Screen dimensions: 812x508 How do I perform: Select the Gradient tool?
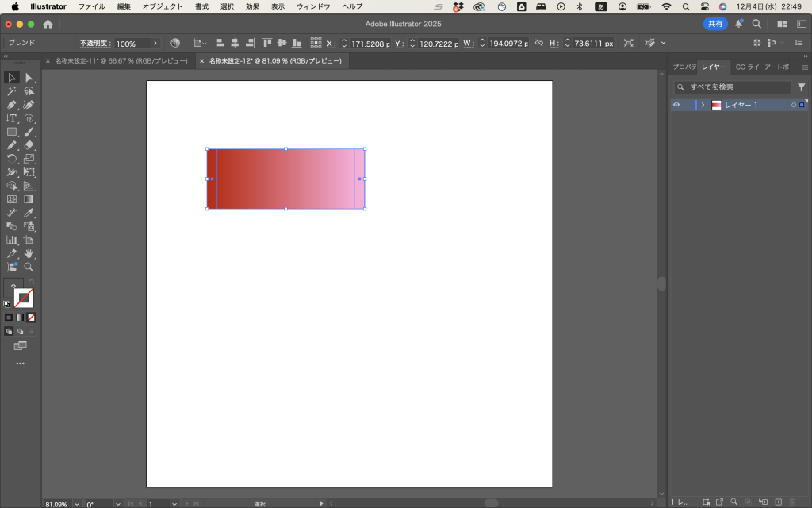29,199
